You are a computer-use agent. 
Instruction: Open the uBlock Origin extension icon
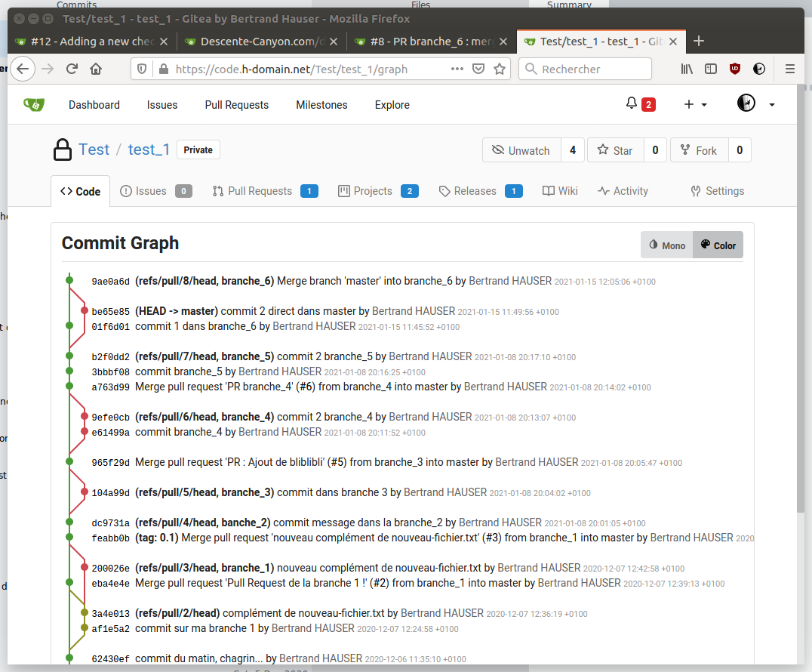(x=735, y=69)
